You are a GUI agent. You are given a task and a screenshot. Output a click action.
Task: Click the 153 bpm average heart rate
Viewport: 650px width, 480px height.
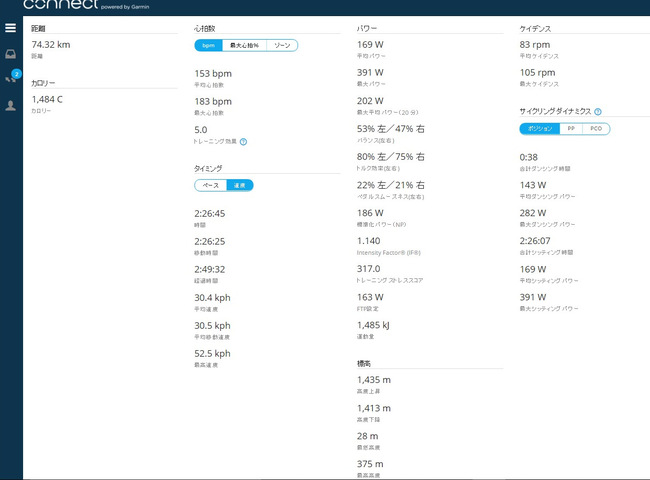pyautogui.click(x=213, y=74)
